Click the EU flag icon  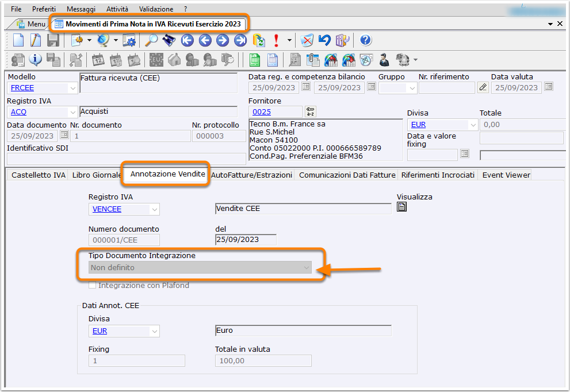click(x=156, y=60)
